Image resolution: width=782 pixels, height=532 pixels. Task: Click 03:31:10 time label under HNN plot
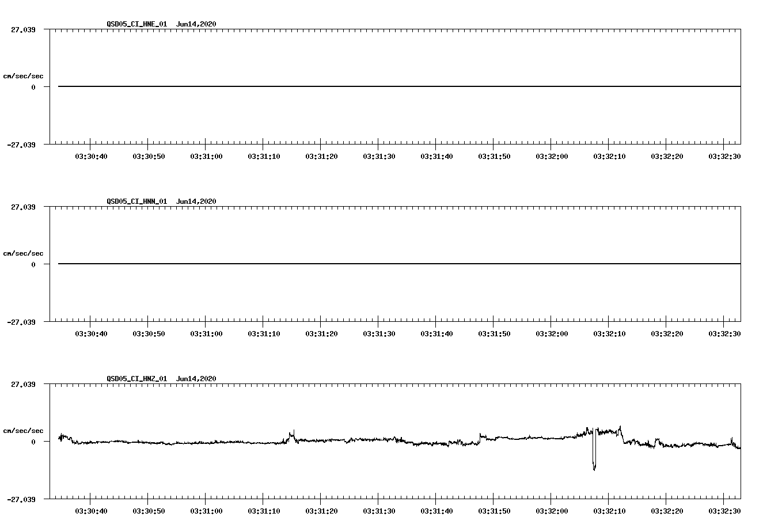(264, 333)
